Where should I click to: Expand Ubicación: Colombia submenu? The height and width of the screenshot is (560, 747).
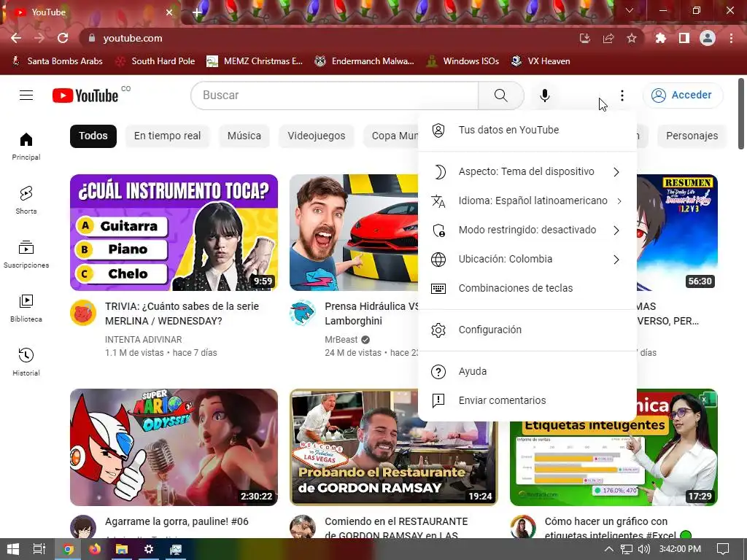pyautogui.click(x=527, y=259)
